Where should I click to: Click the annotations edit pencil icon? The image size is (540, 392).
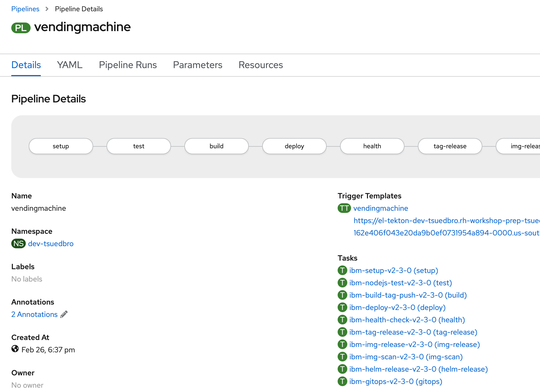64,314
